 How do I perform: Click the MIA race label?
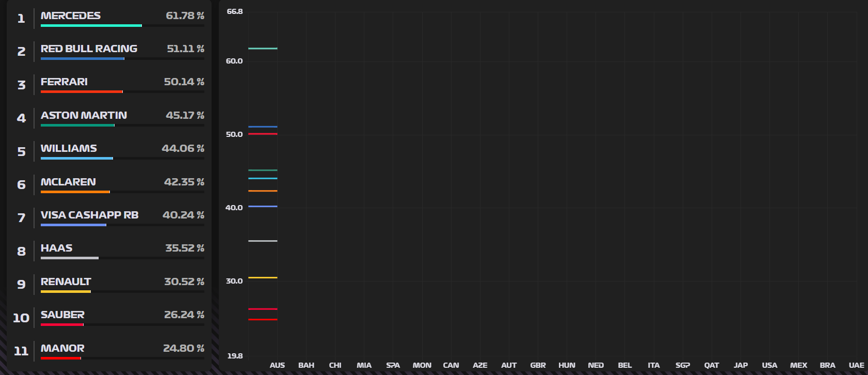pos(364,365)
